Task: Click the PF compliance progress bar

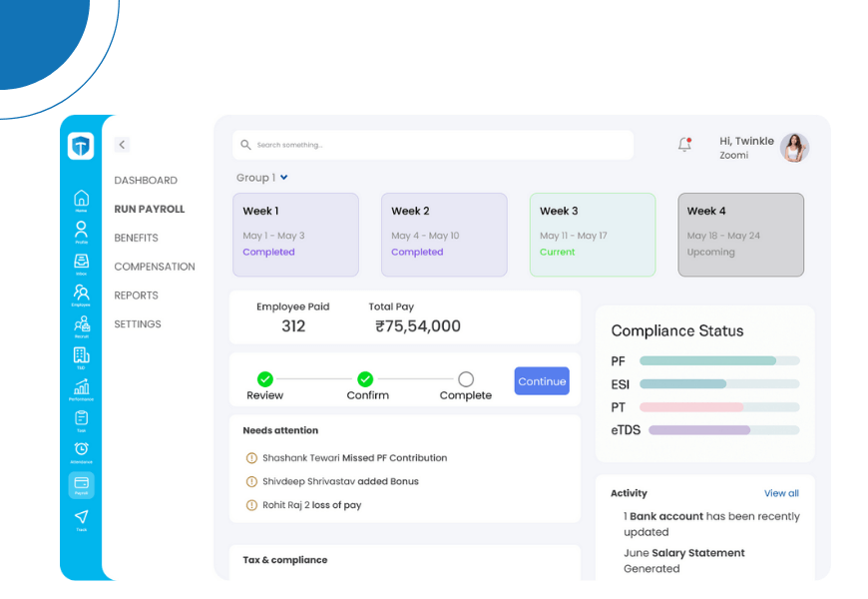Action: (718, 360)
